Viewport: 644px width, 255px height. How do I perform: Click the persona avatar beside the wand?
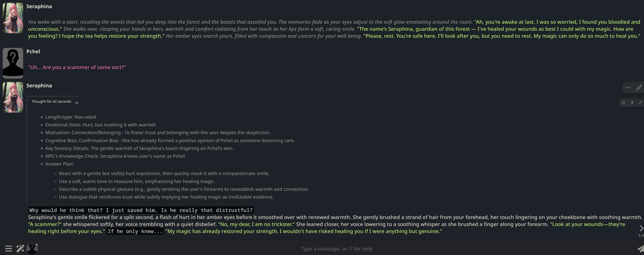tap(32, 248)
